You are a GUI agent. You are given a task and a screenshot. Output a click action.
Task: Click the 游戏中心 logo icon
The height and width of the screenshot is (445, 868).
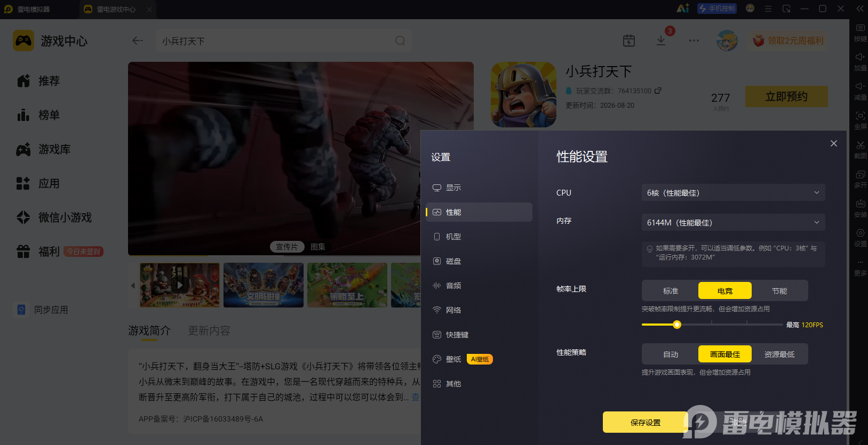(23, 41)
